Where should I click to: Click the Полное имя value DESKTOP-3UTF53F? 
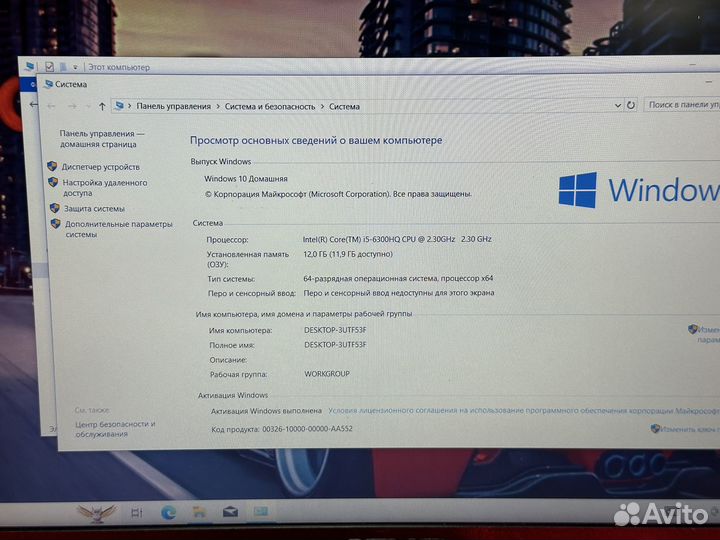tap(335, 344)
